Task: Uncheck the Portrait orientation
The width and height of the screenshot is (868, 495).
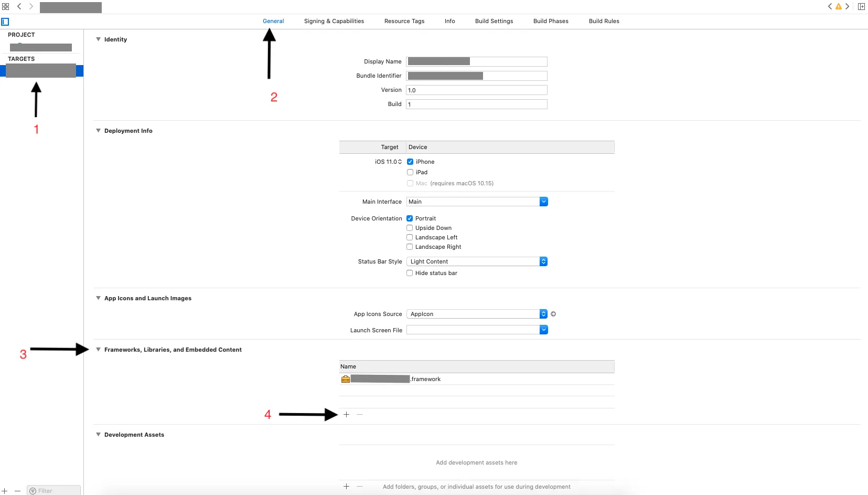Action: [x=410, y=218]
